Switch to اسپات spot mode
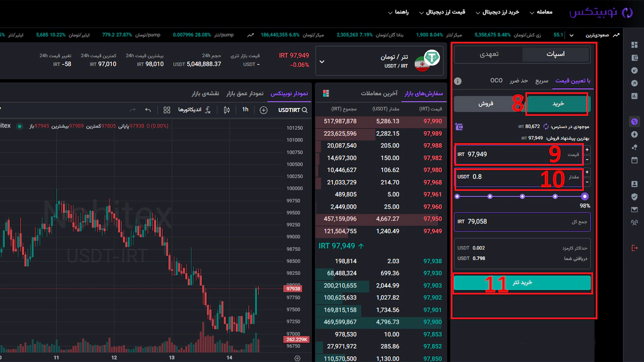Viewport: 644px width, 362px height. tap(555, 54)
